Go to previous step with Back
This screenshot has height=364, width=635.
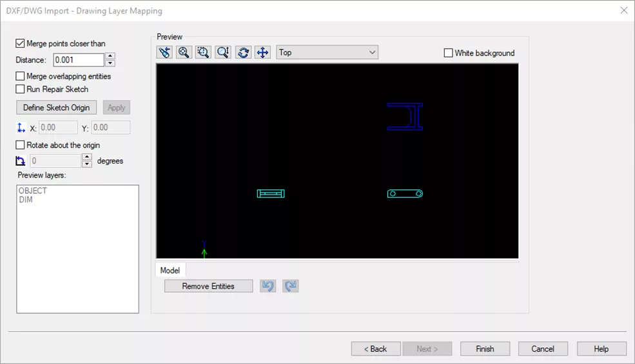point(376,349)
